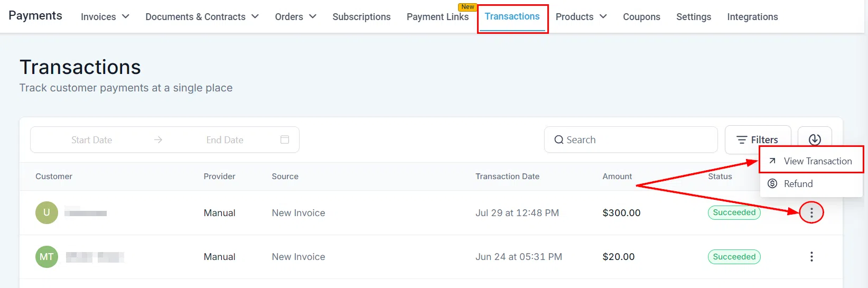Click the Transaction Date column header
This screenshot has width=868, height=288.
(507, 176)
